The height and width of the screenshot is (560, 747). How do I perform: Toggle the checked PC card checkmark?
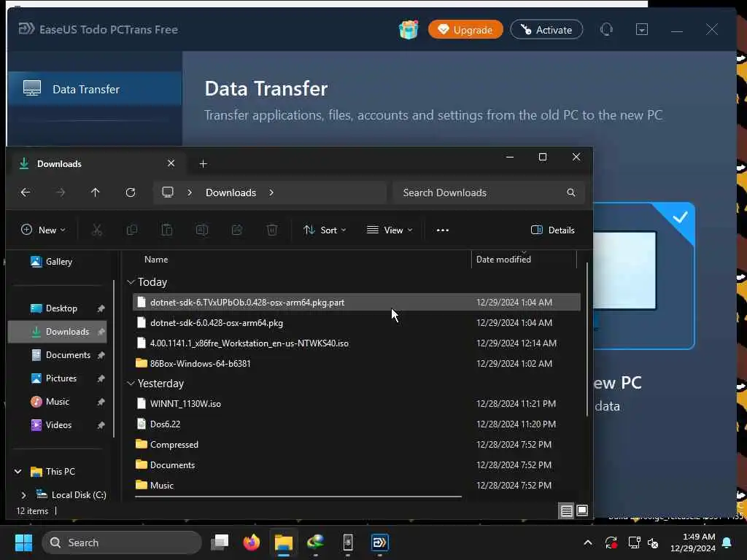pyautogui.click(x=680, y=217)
